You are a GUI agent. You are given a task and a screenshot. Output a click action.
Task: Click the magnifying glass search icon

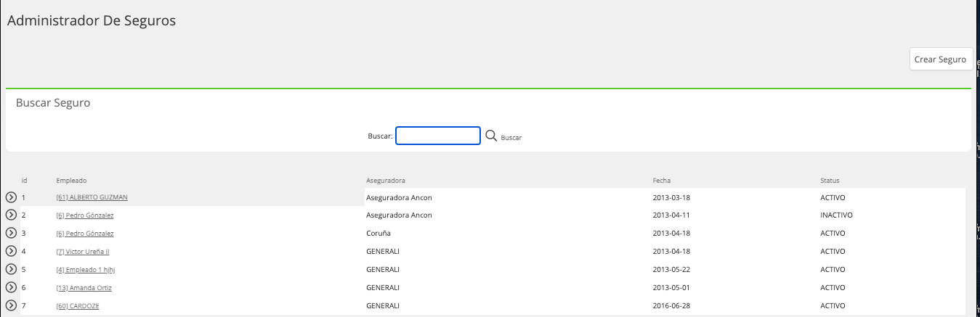coord(491,136)
